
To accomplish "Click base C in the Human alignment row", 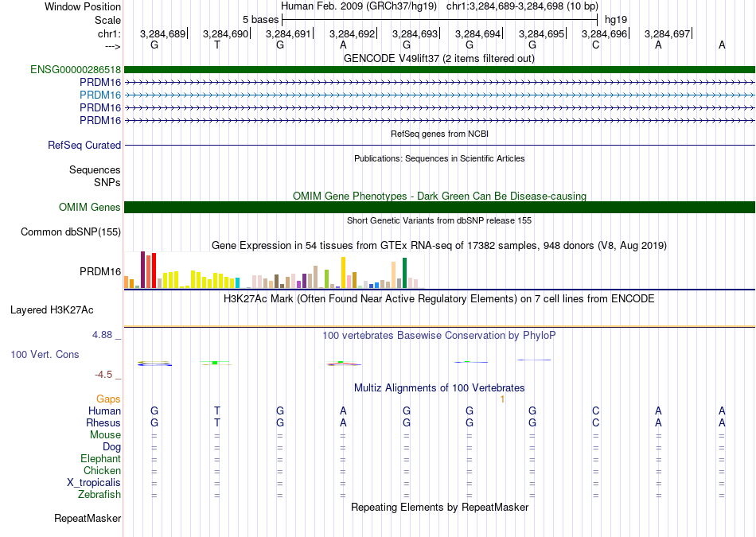I will 595,411.
